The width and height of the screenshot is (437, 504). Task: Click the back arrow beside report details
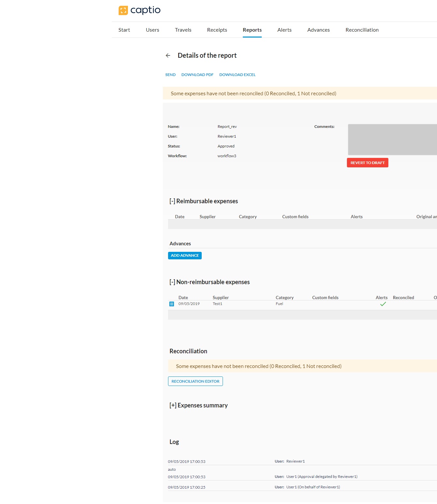[168, 55]
